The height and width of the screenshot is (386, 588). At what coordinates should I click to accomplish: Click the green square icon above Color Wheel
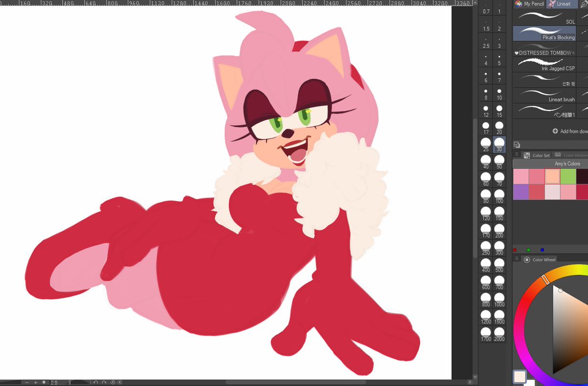click(x=528, y=250)
